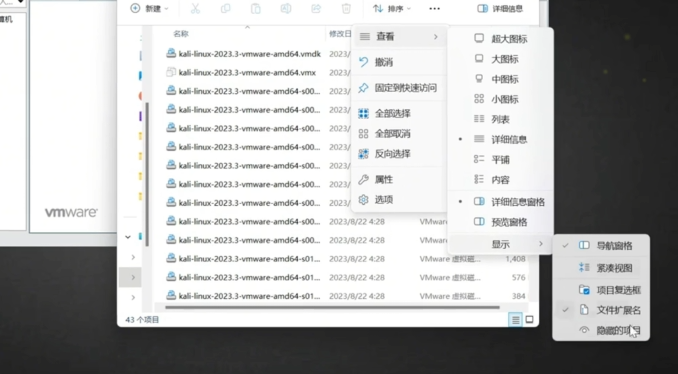Click the 名称 name column header

point(181,34)
